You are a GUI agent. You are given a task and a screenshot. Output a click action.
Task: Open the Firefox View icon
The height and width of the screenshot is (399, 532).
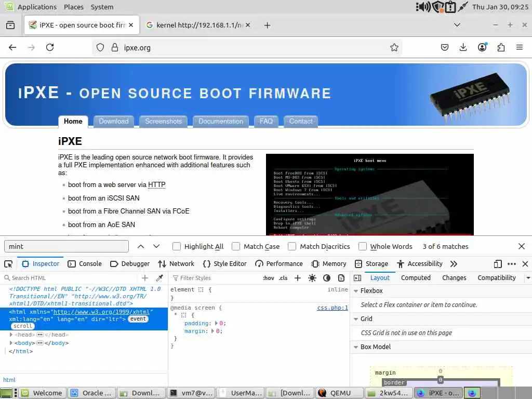[x=10, y=25]
